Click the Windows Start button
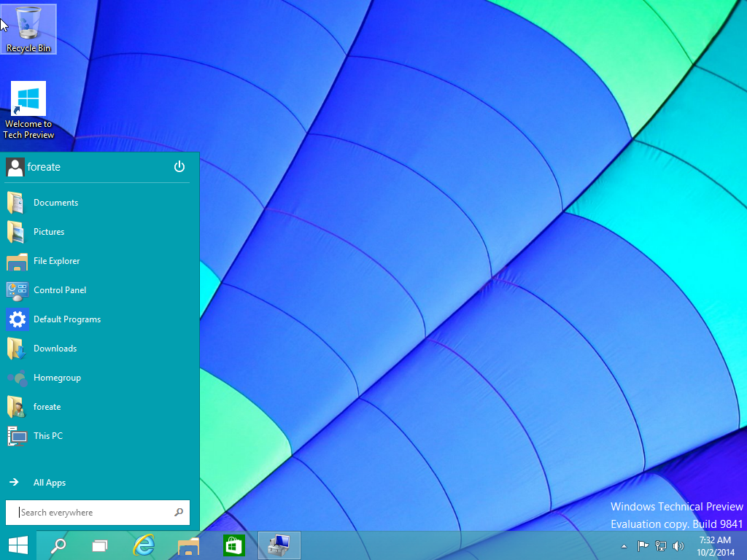Screen dimensions: 747x560 (18, 545)
